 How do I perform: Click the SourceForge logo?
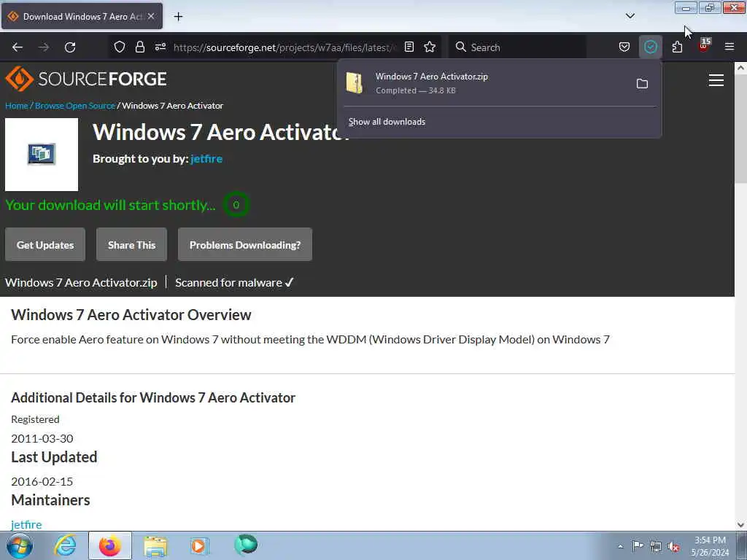click(86, 79)
